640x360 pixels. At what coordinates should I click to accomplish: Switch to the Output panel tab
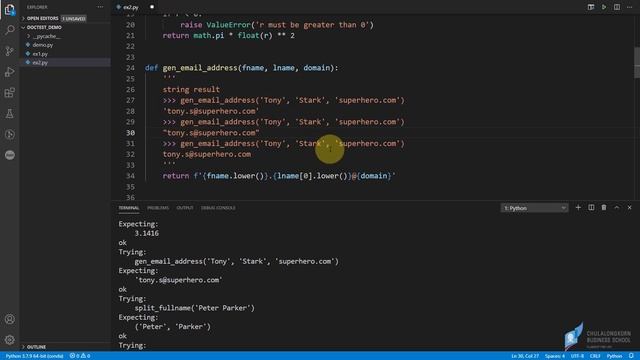[x=185, y=208]
